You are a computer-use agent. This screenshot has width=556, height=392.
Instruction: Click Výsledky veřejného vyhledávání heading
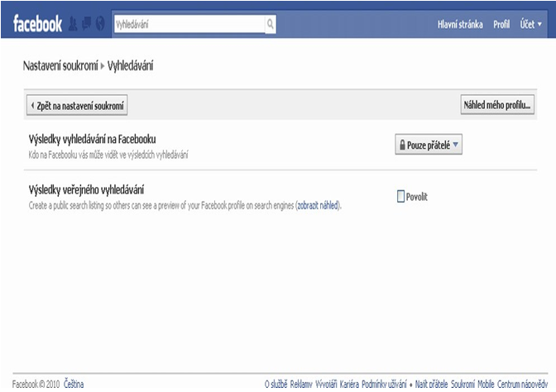[86, 190]
